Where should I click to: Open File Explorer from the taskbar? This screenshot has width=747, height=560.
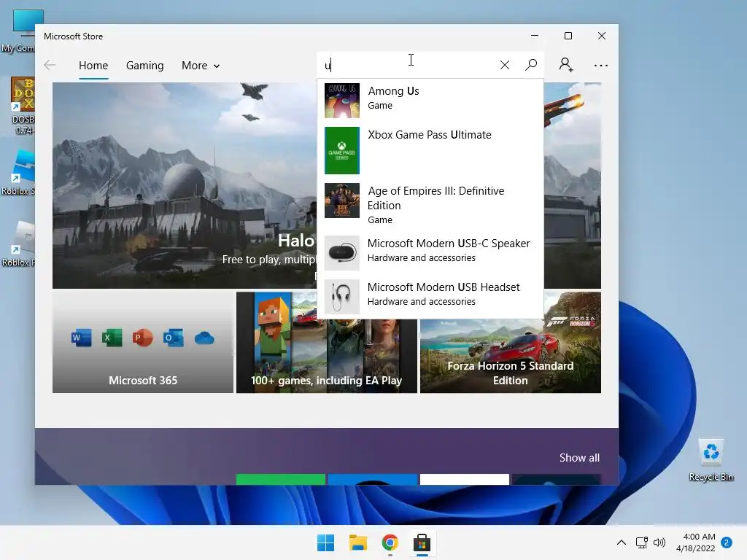(357, 542)
